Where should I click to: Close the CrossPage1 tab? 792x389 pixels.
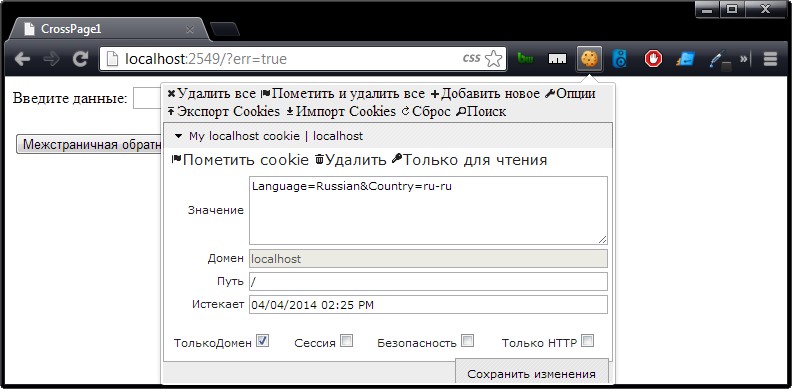coord(190,29)
